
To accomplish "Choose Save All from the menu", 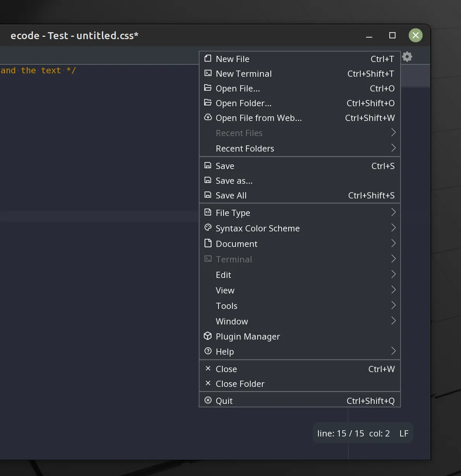I will click(231, 195).
